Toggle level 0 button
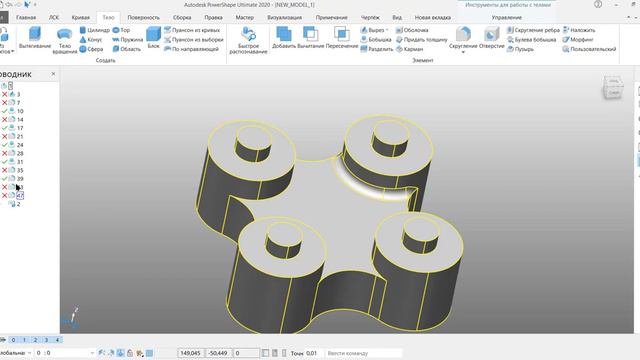640x360 pixels. pyautogui.click(x=13, y=340)
